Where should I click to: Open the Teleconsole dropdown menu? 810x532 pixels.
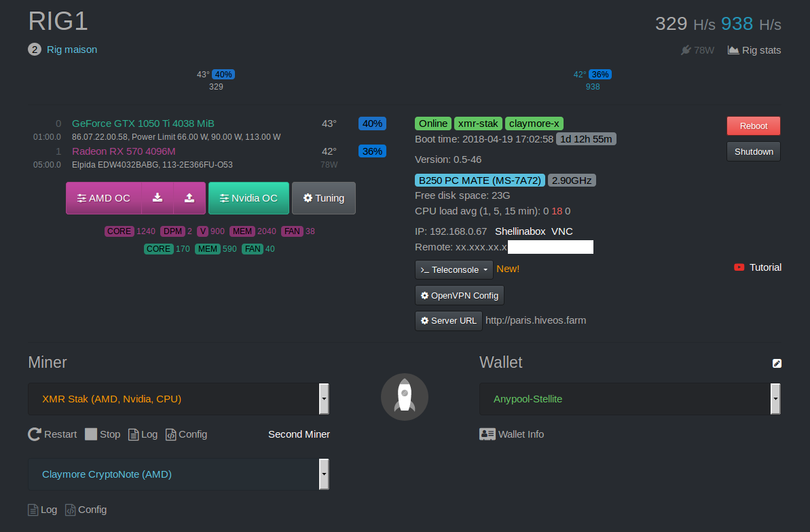(x=454, y=269)
